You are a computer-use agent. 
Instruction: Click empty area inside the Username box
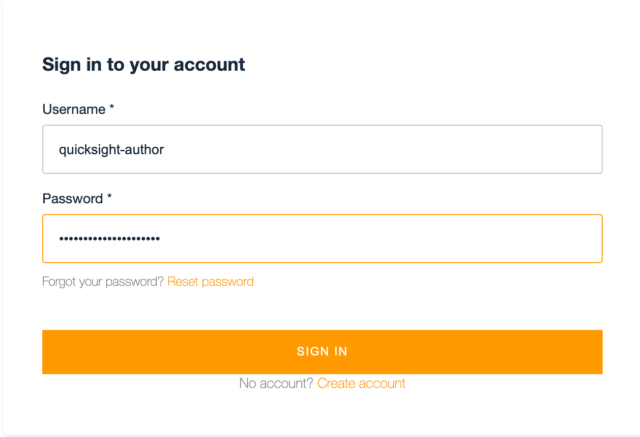tap(384, 149)
